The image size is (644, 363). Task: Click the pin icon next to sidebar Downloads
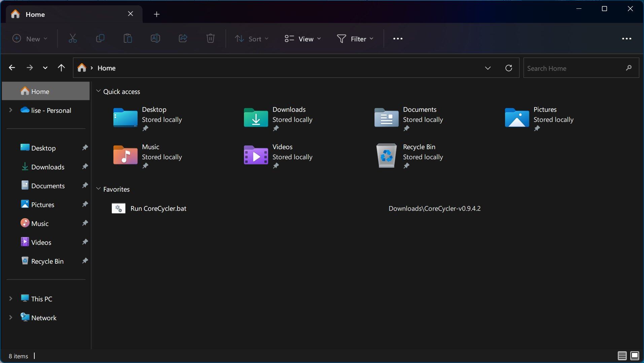85,166
